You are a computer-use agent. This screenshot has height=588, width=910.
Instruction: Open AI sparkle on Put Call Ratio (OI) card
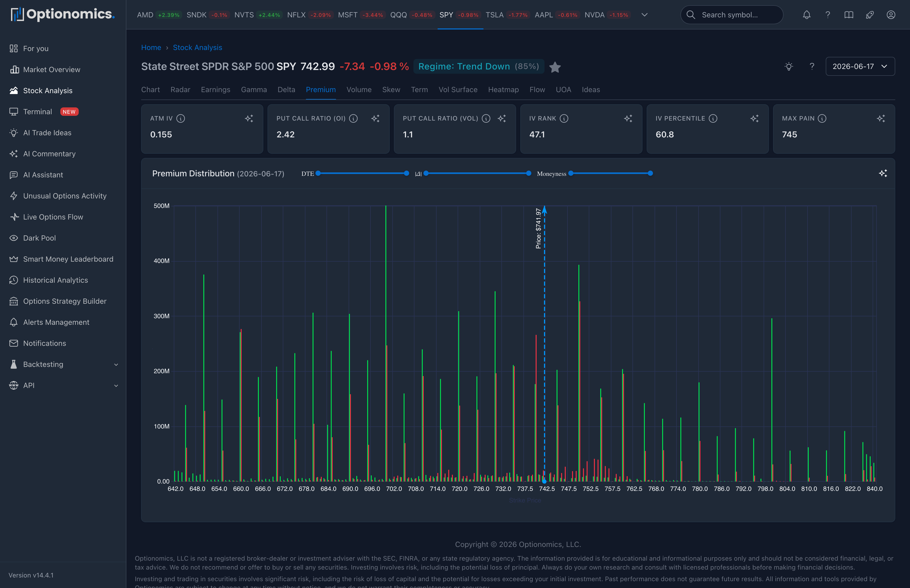pyautogui.click(x=375, y=118)
